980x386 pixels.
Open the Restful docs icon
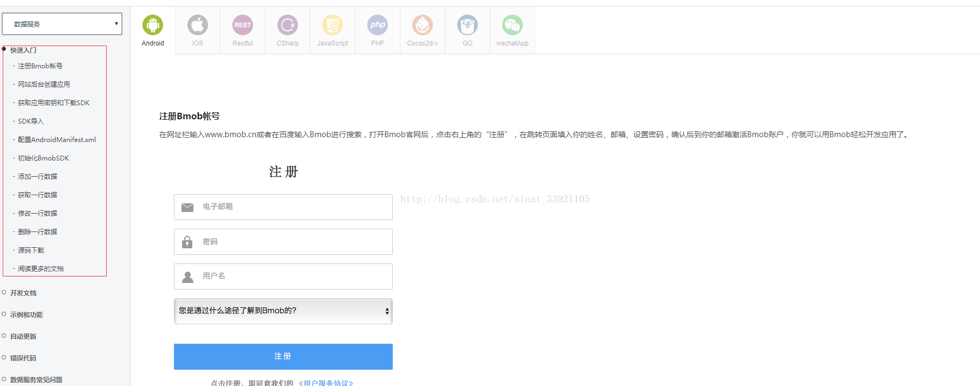[x=243, y=25]
